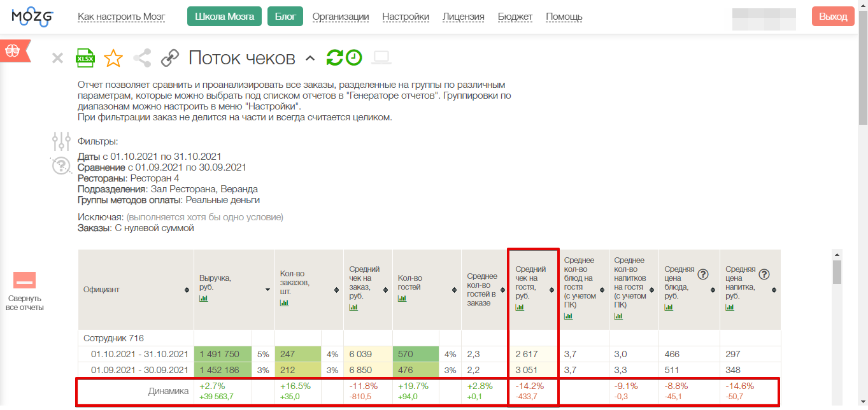Click Свернуть все отчеты collapse button
Viewport: 868px width, 410px height.
pos(24,280)
